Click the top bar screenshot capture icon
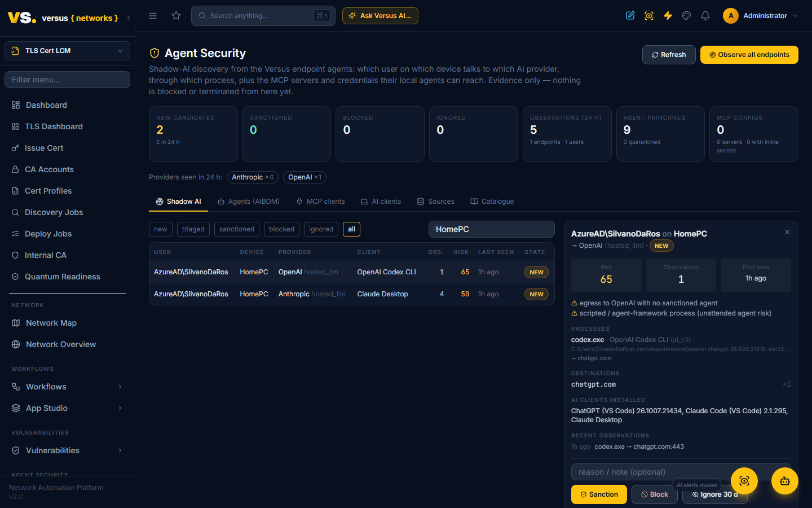This screenshot has width=812, height=508. point(649,16)
